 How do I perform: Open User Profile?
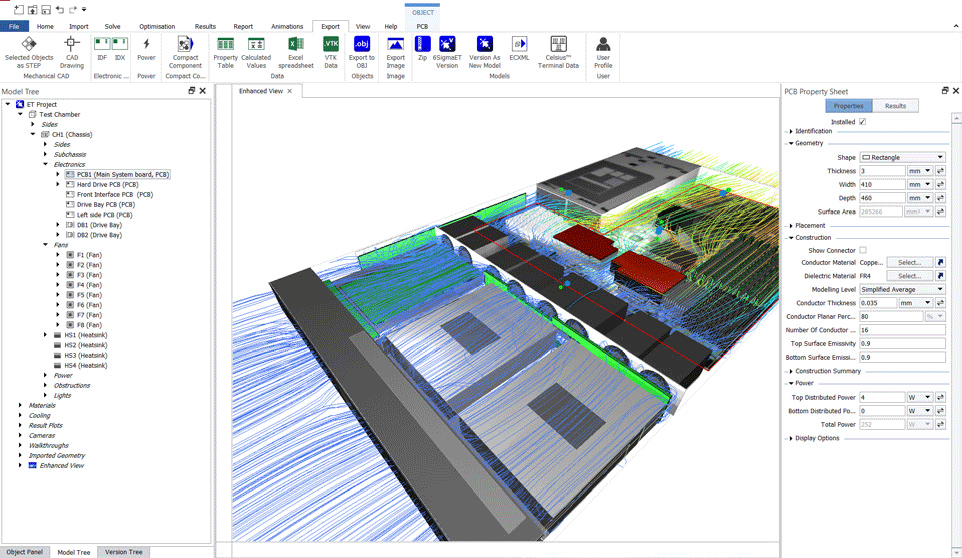point(603,45)
